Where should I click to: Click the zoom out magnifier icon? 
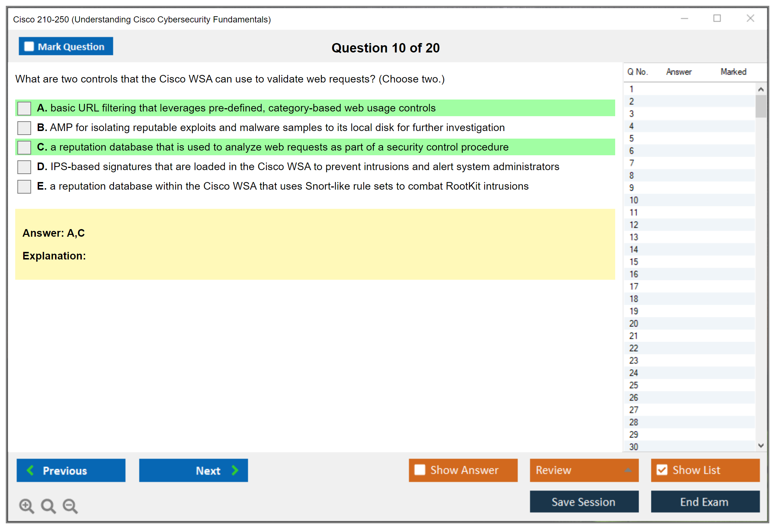pos(70,506)
